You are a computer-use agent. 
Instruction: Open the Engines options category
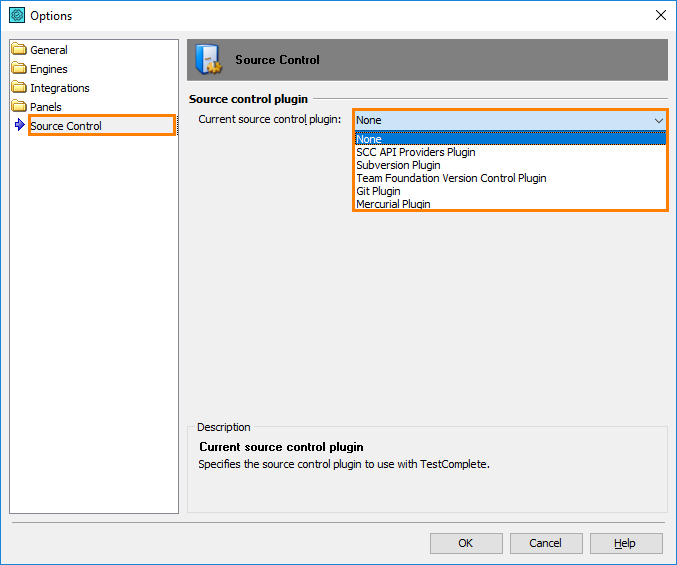click(49, 69)
